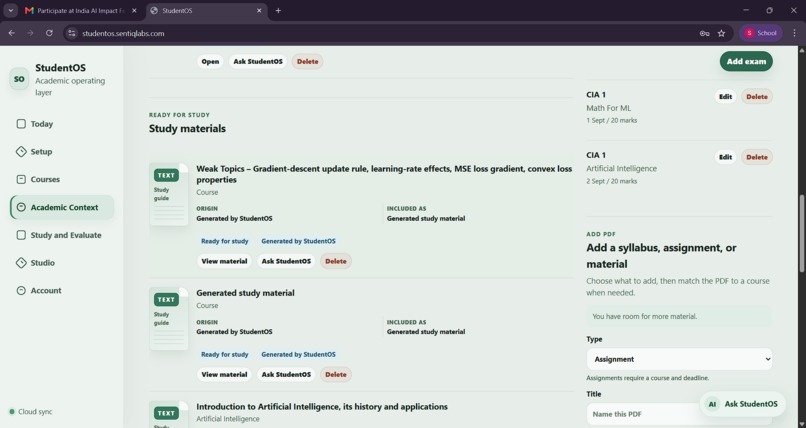Click the page vertical scrollbar
Image resolution: width=806 pixels, height=428 pixels.
801,234
